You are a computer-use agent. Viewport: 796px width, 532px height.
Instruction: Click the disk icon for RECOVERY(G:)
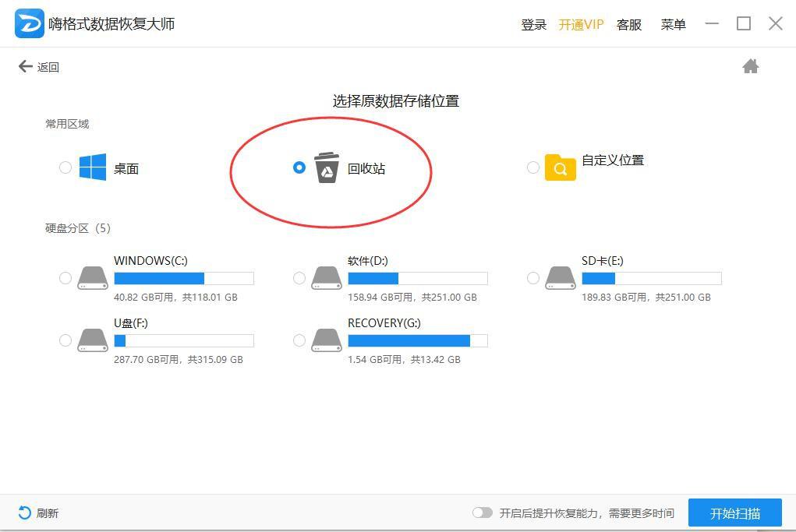coord(326,340)
